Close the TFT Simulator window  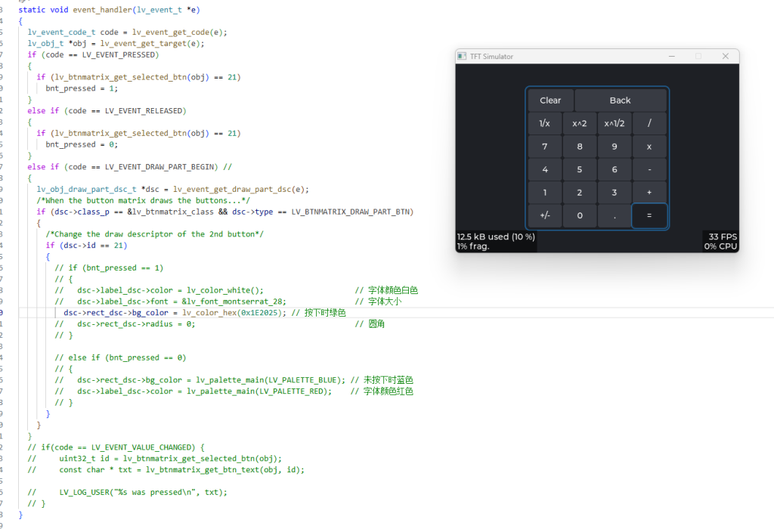725,57
